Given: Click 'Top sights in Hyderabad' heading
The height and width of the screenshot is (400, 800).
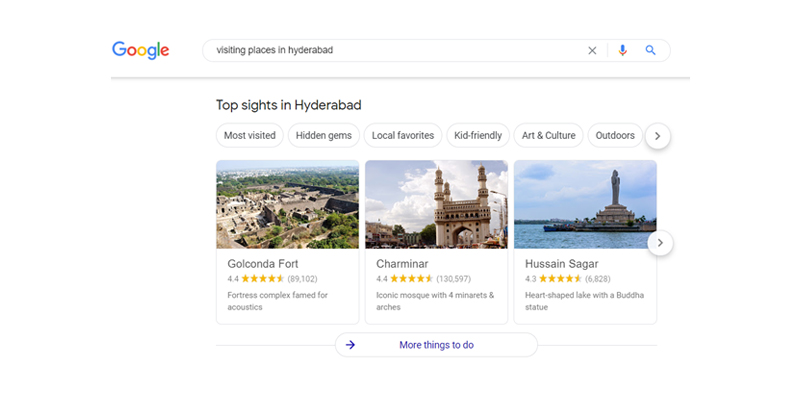Looking at the screenshot, I should (288, 105).
